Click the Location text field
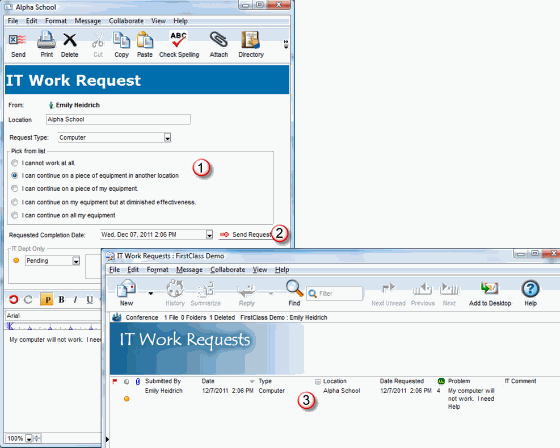The height and width of the screenshot is (448, 560). click(118, 120)
